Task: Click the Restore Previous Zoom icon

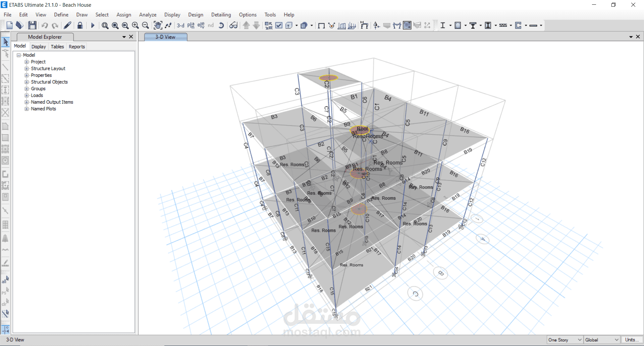Action: (x=125, y=26)
